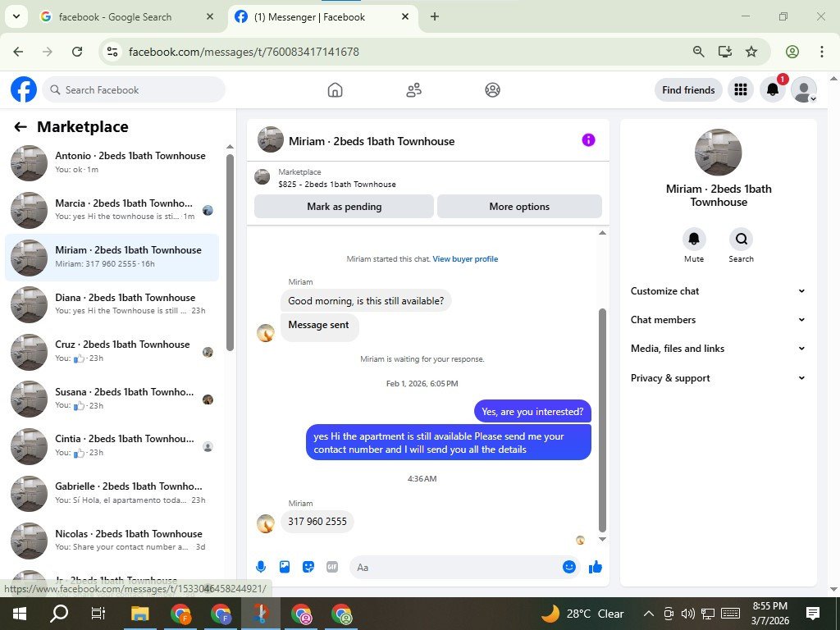The image size is (840, 630).
Task: Search in the Miriam conversation
Action: tap(741, 239)
